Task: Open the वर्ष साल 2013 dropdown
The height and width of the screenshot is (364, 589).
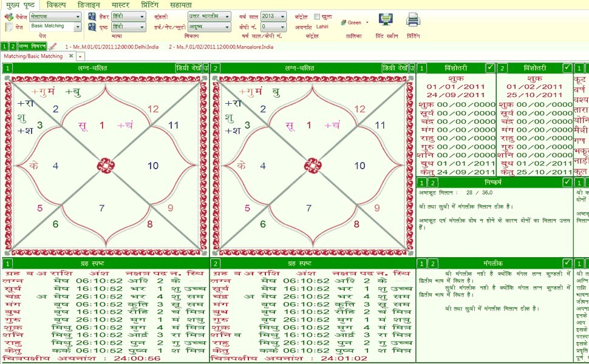Action: click(x=283, y=17)
